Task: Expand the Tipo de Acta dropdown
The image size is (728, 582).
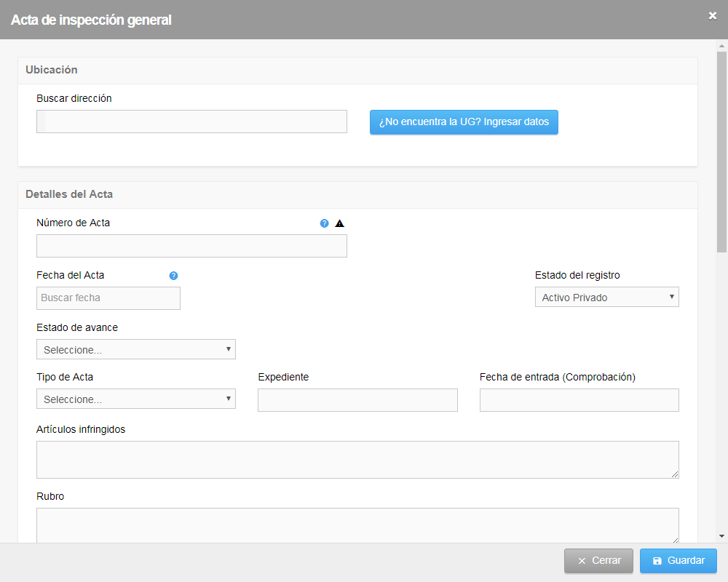Action: pos(136,399)
